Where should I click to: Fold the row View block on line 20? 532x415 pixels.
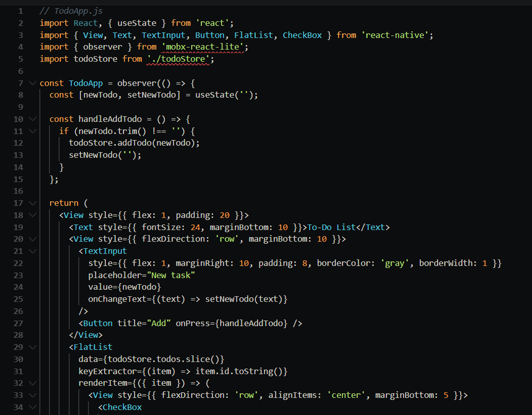[x=32, y=239]
